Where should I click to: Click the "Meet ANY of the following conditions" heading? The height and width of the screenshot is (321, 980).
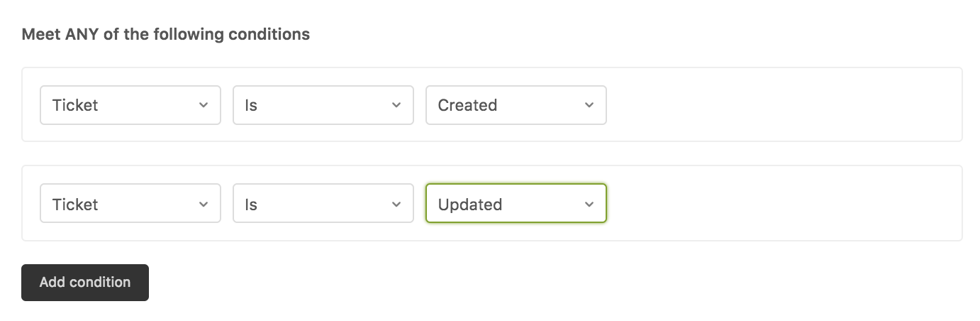coord(165,34)
